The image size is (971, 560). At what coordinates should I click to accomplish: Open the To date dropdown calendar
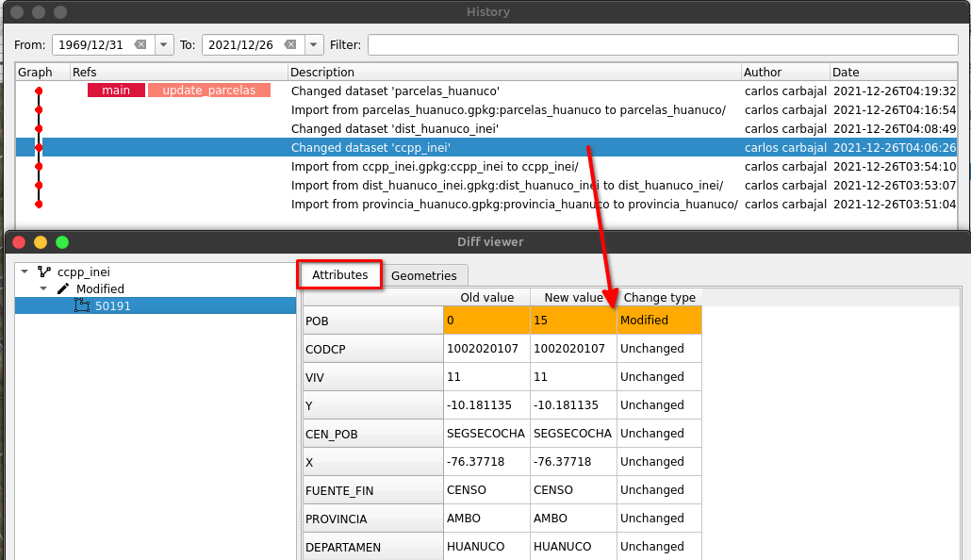tap(313, 44)
